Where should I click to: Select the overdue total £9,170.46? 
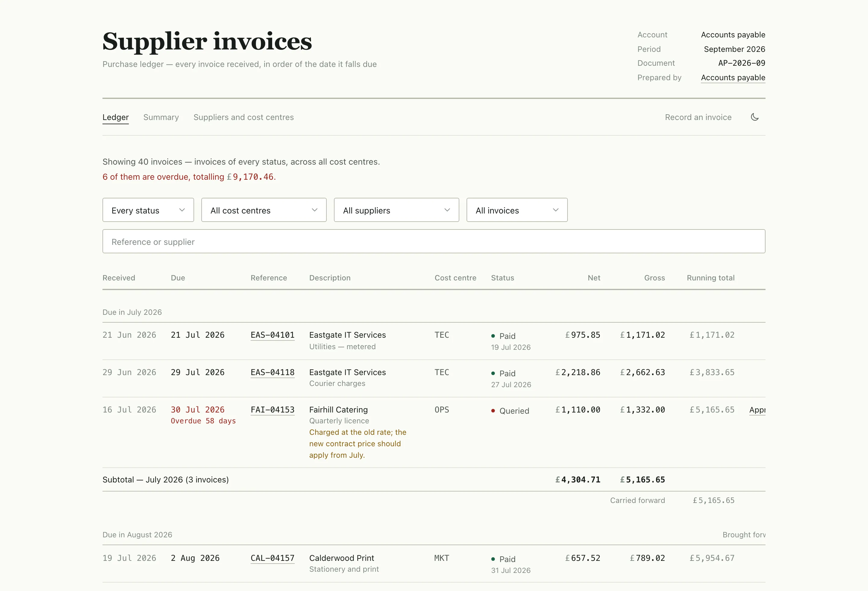coord(250,177)
